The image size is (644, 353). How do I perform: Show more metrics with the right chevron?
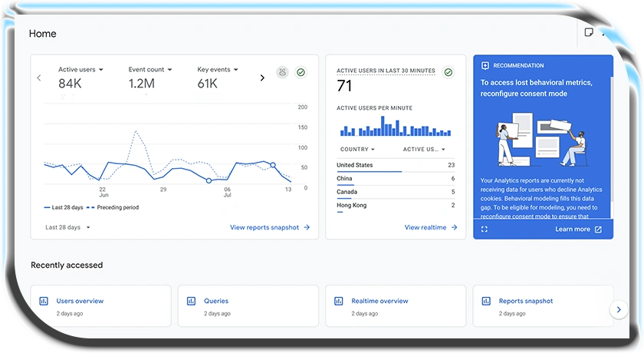(262, 78)
